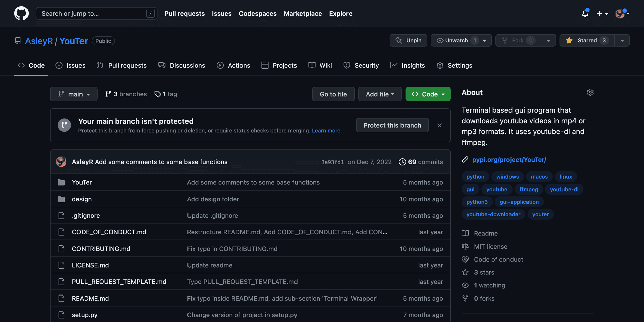Open the repository Settings tab
This screenshot has height=322, width=644.
(454, 65)
